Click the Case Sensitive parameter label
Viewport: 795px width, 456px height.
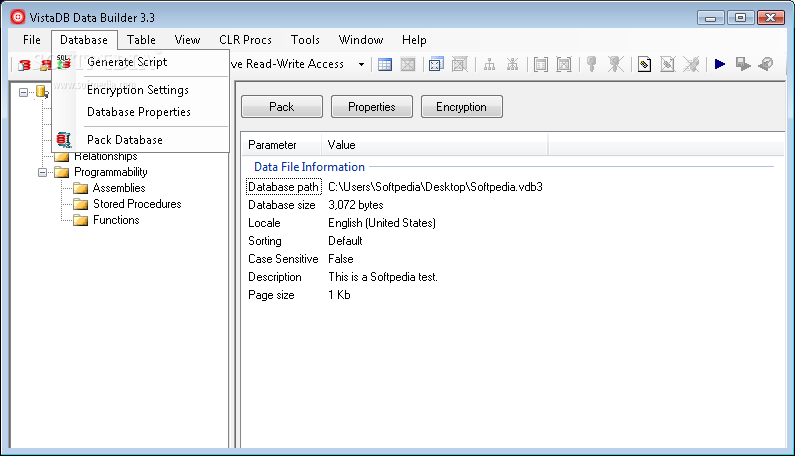coord(283,259)
